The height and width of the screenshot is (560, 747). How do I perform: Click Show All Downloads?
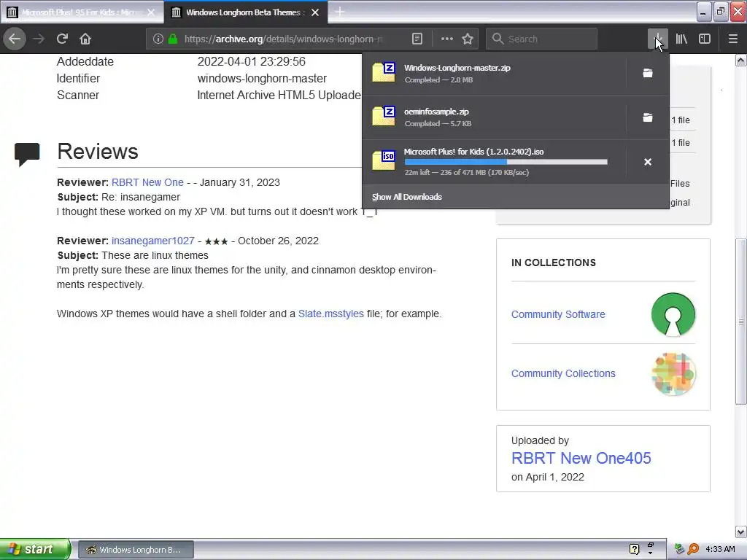pyautogui.click(x=407, y=197)
